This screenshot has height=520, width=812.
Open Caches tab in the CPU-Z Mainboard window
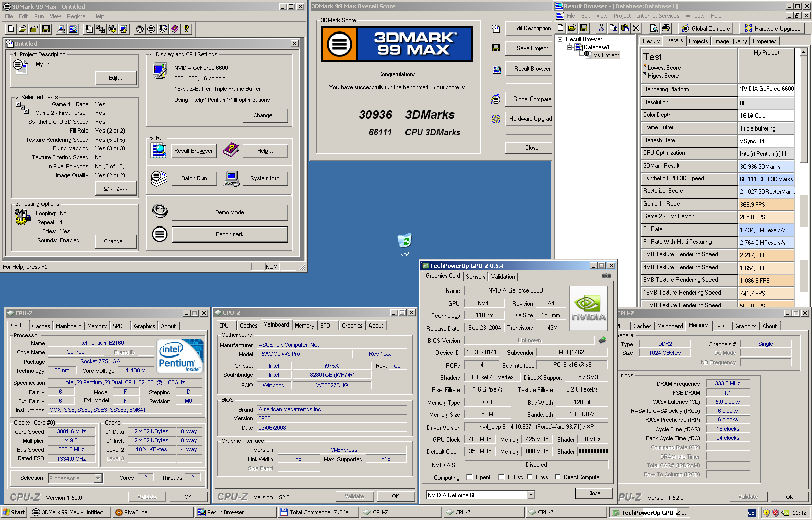coord(249,326)
